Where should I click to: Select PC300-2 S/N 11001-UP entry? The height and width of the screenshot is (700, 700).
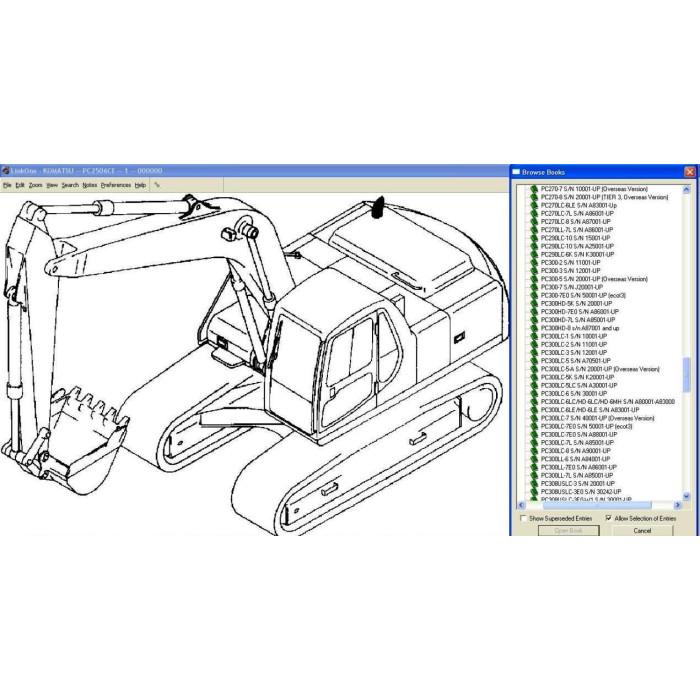[x=571, y=262]
